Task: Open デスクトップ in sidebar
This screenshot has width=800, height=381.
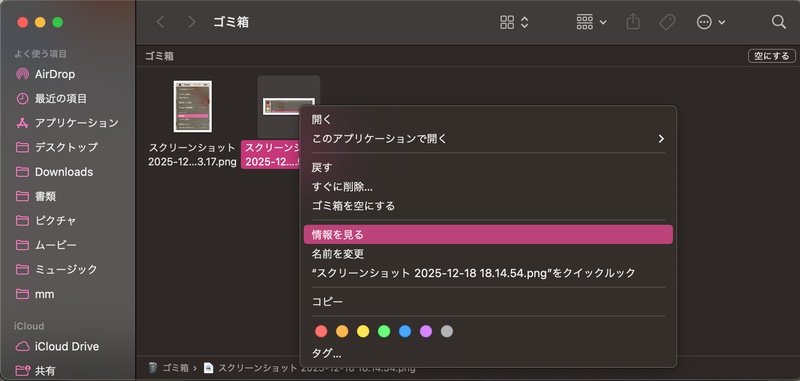Action: pyautogui.click(x=66, y=147)
